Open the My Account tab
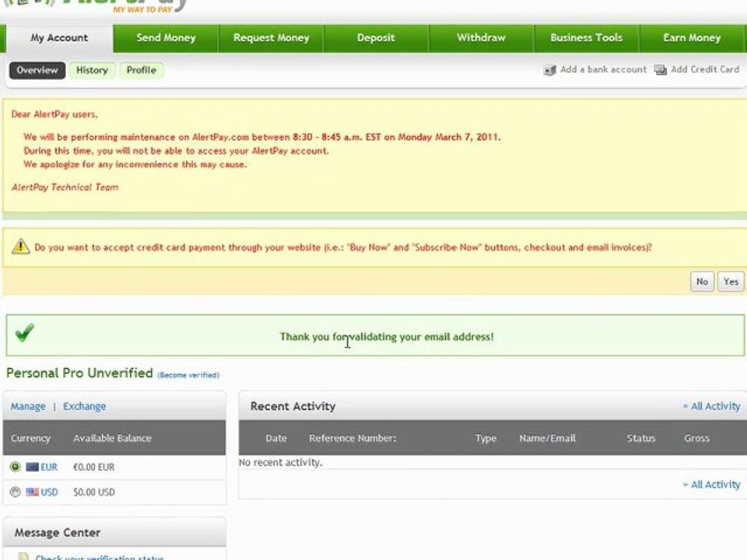 coord(59,37)
